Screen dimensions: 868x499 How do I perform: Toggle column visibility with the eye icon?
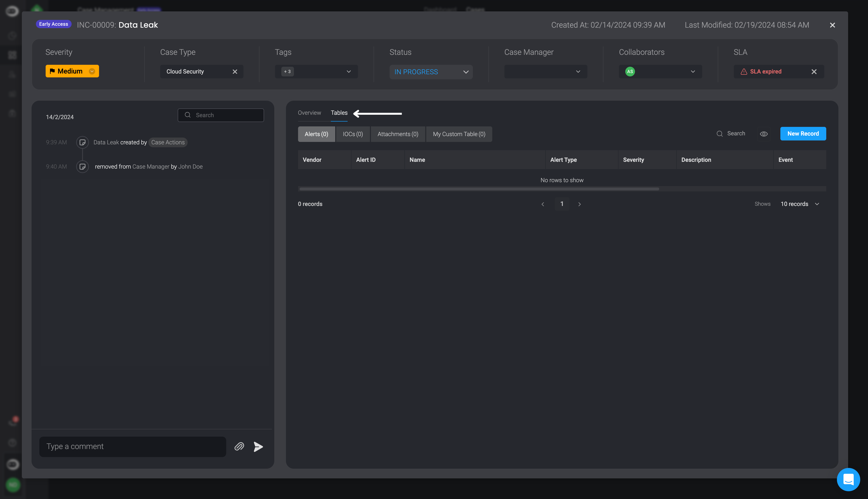tap(763, 134)
